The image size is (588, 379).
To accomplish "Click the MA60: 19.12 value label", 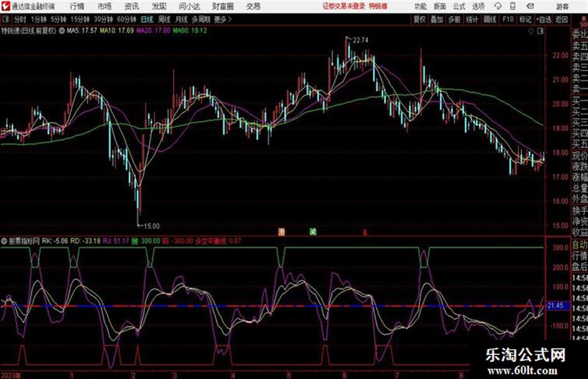I will [190, 30].
